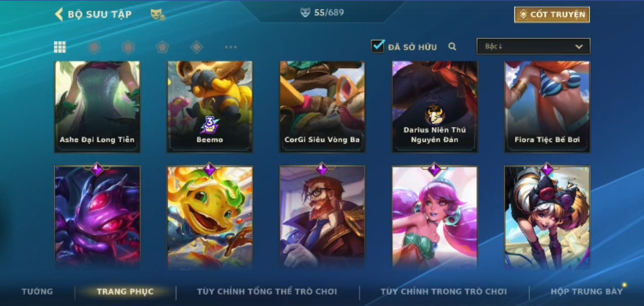Go to the Hộp Trưng Bày tab

(x=586, y=292)
